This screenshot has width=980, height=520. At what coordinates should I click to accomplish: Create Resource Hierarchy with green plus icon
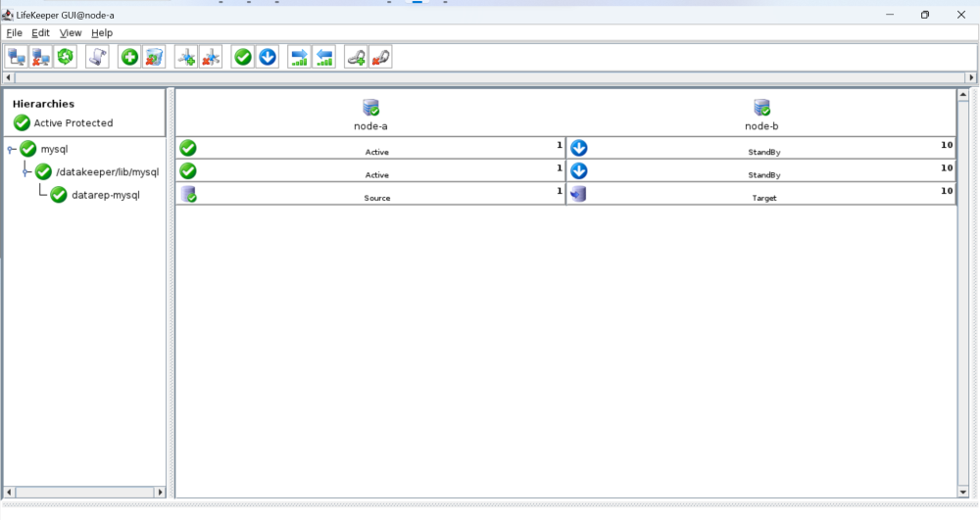tap(129, 58)
